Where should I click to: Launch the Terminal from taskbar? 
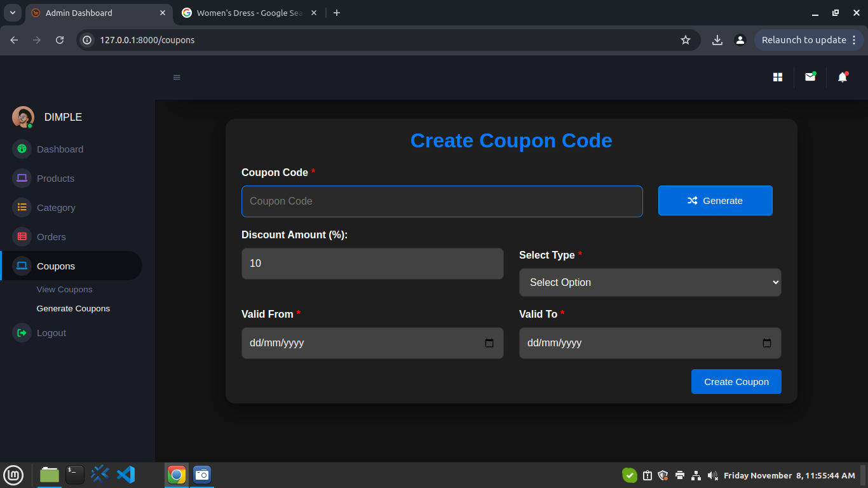pyautogui.click(x=75, y=474)
